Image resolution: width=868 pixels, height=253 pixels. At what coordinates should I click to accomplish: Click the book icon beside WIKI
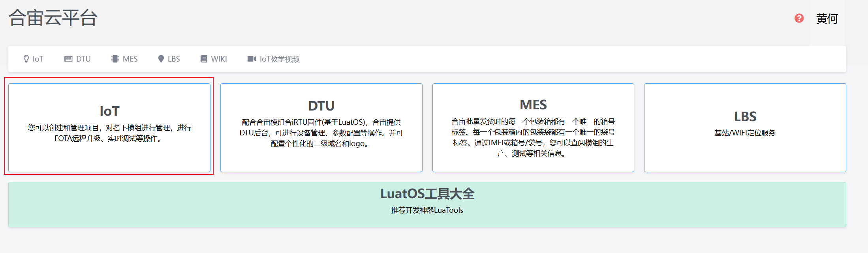point(204,59)
